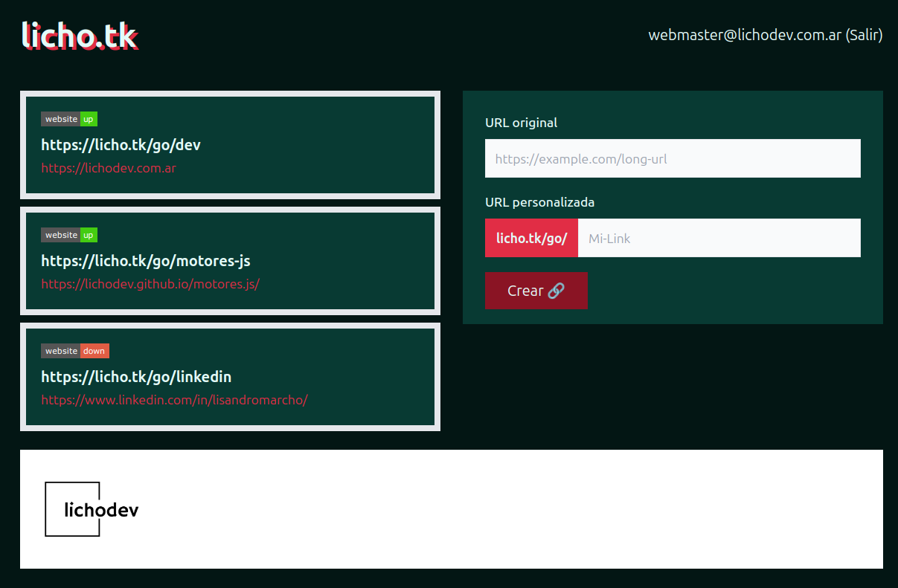Image resolution: width=898 pixels, height=588 pixels.
Task: Open the motores.js destination link
Action: (x=150, y=284)
